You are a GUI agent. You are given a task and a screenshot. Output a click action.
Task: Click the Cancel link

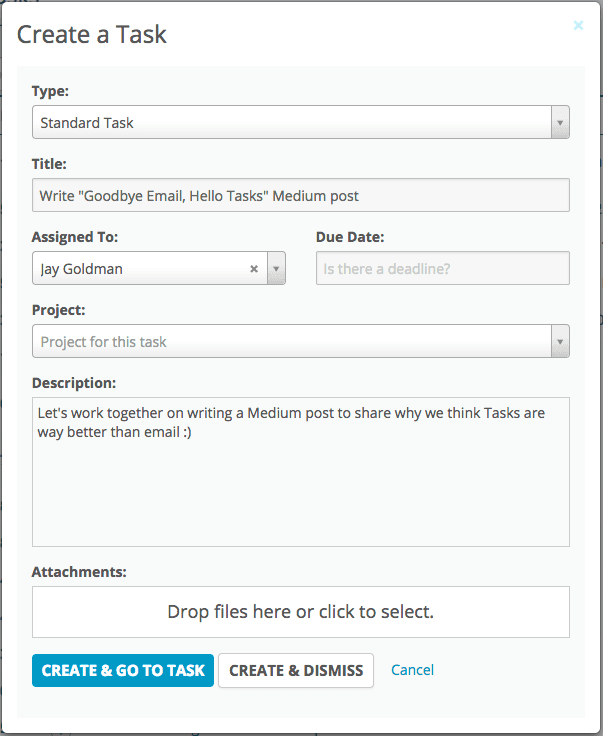tap(412, 670)
